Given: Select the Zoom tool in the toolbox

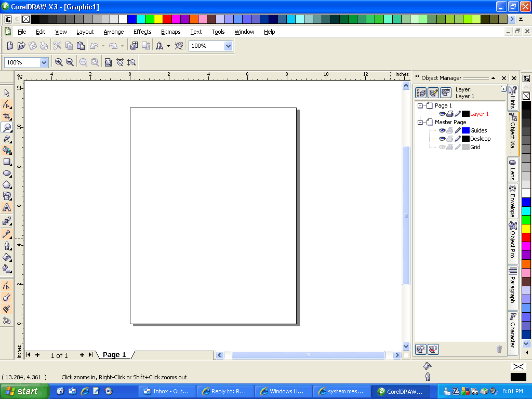Looking at the screenshot, I should [x=7, y=128].
